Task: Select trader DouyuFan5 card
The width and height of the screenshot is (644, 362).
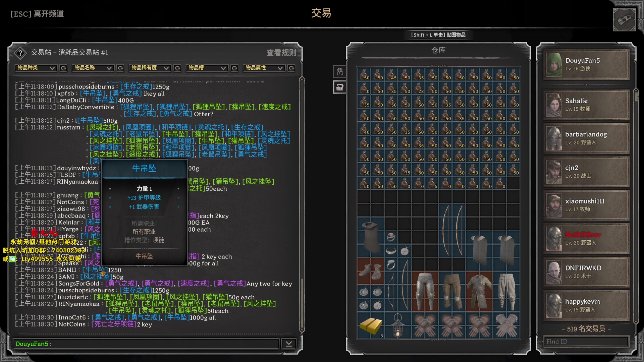Action: tap(586, 65)
